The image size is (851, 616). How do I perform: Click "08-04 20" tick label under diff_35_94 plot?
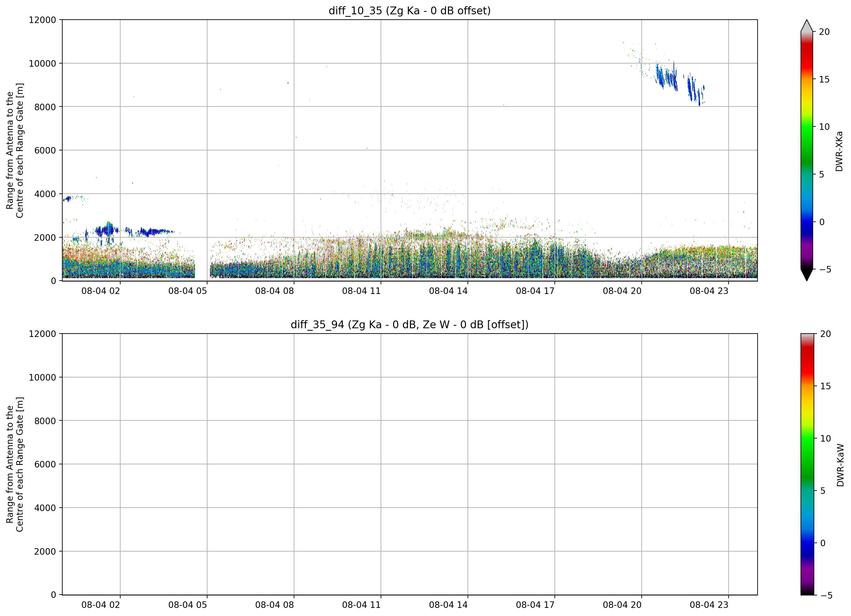click(x=622, y=605)
